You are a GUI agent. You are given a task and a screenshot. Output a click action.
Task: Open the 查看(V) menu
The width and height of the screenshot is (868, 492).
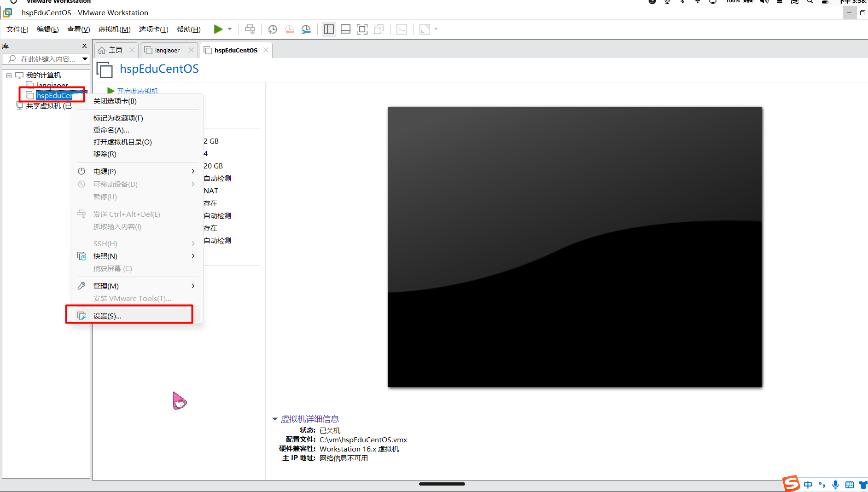click(x=78, y=29)
